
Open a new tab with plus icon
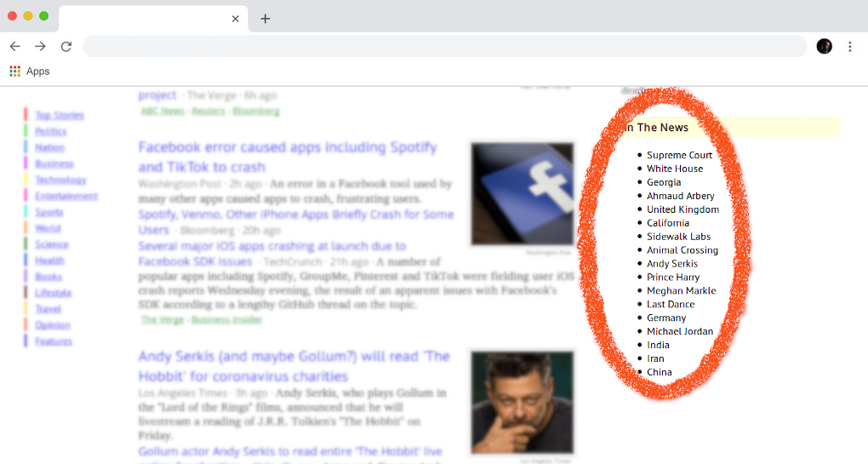click(x=265, y=19)
